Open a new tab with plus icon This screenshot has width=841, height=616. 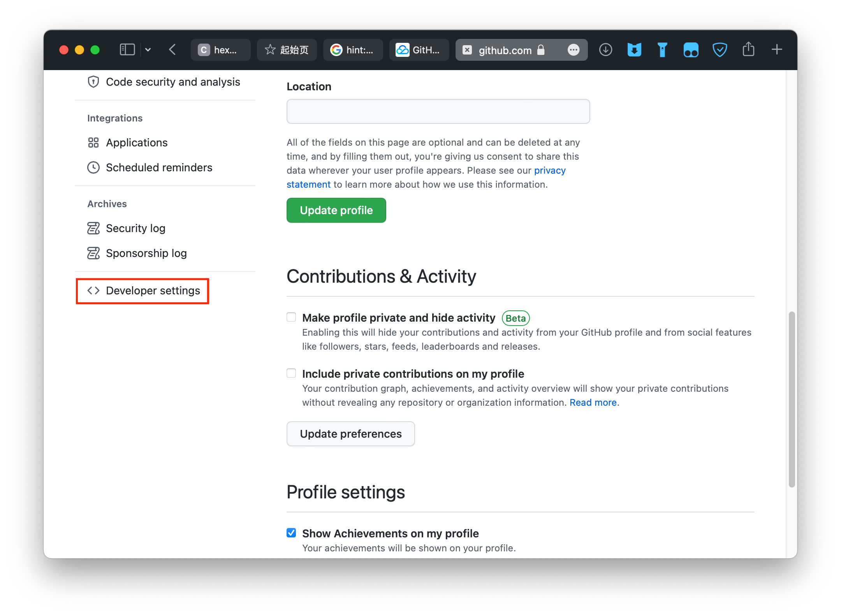pos(776,50)
